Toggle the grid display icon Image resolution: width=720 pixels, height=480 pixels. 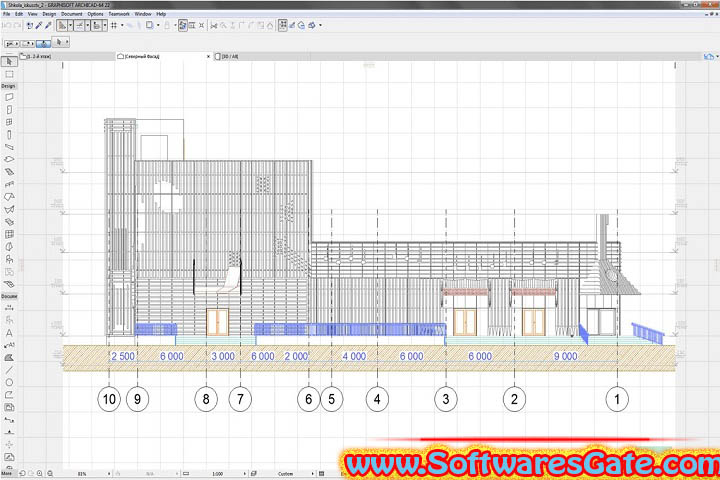(x=114, y=26)
